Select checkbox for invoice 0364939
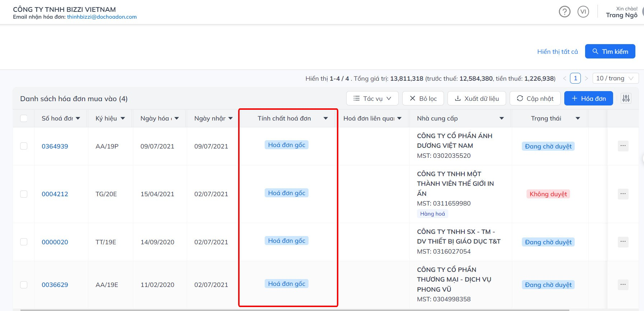Screen dimensions: 644x311 pos(24,146)
